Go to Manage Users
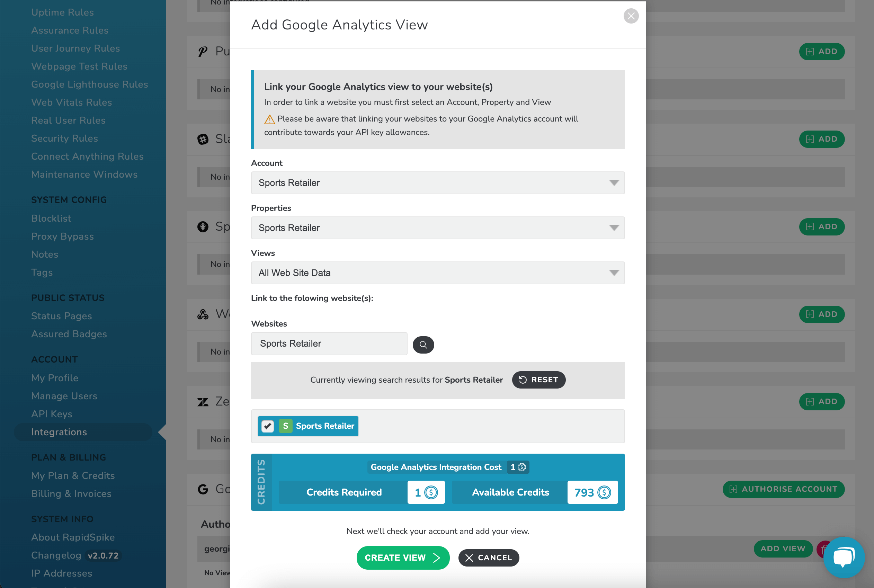 64,395
